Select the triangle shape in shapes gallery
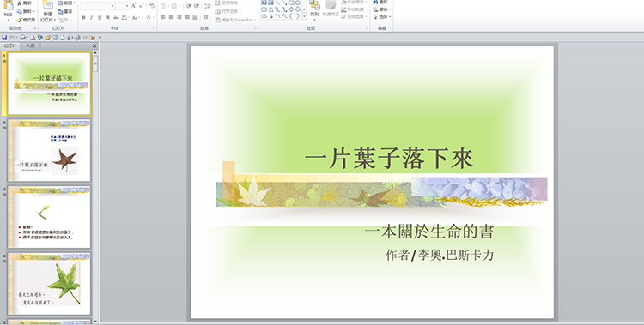This screenshot has height=325, width=644. (x=270, y=9)
